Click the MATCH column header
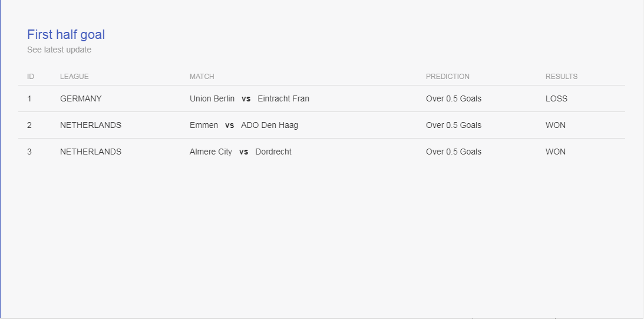This screenshot has width=644, height=319. pyautogui.click(x=202, y=77)
